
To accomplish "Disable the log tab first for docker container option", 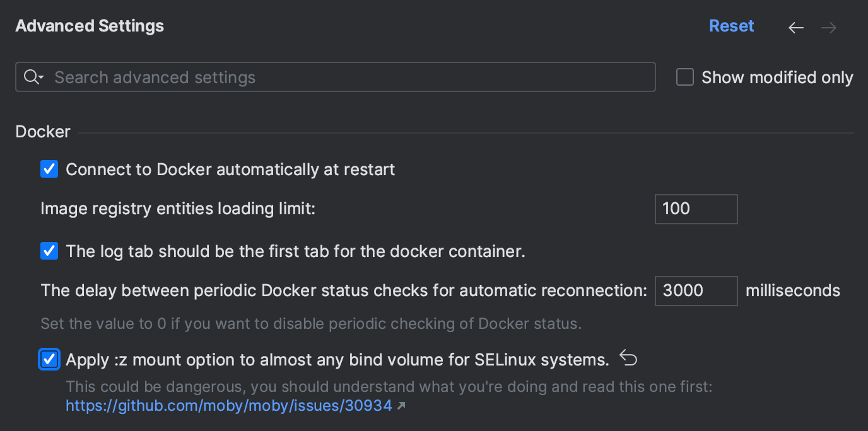I will pos(49,251).
